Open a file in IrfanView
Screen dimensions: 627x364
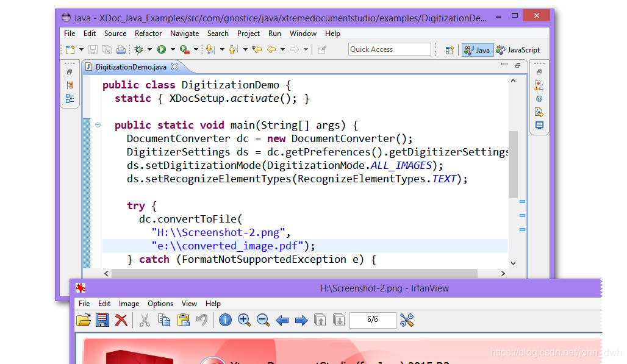point(85,320)
